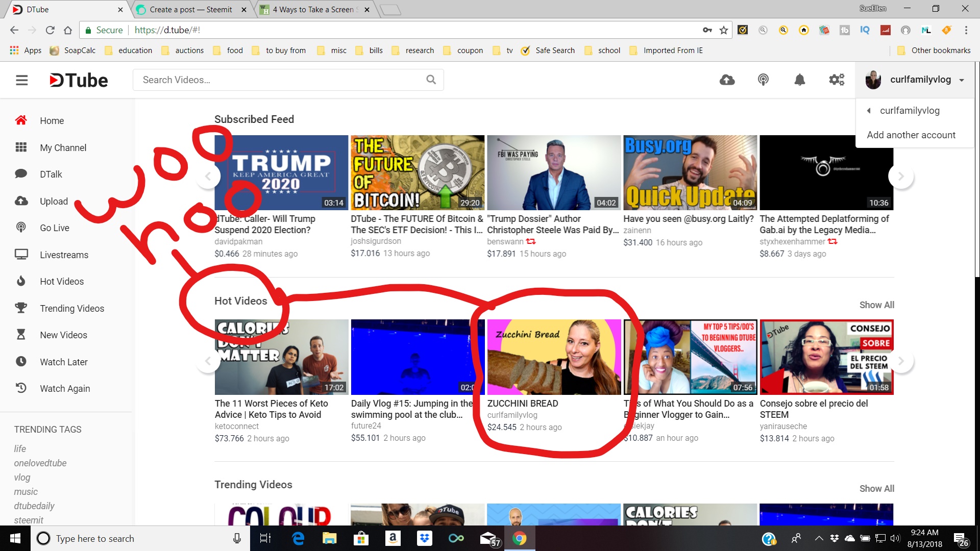Open the music trending tag

pyautogui.click(x=26, y=491)
